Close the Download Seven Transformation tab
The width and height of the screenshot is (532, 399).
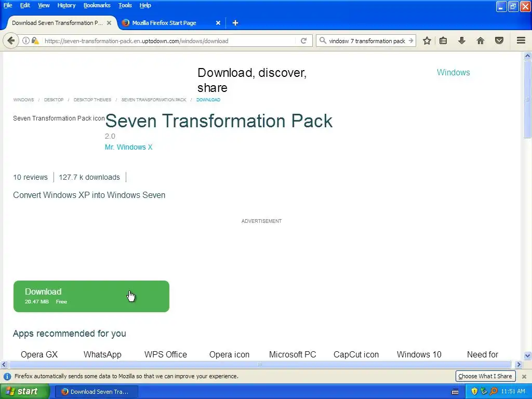109,23
